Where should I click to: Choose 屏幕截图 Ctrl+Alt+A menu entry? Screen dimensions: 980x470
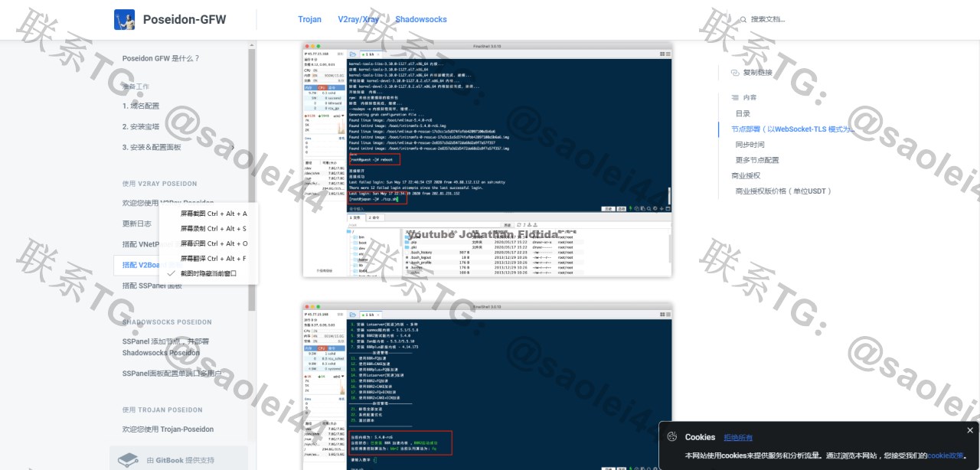pyautogui.click(x=214, y=214)
